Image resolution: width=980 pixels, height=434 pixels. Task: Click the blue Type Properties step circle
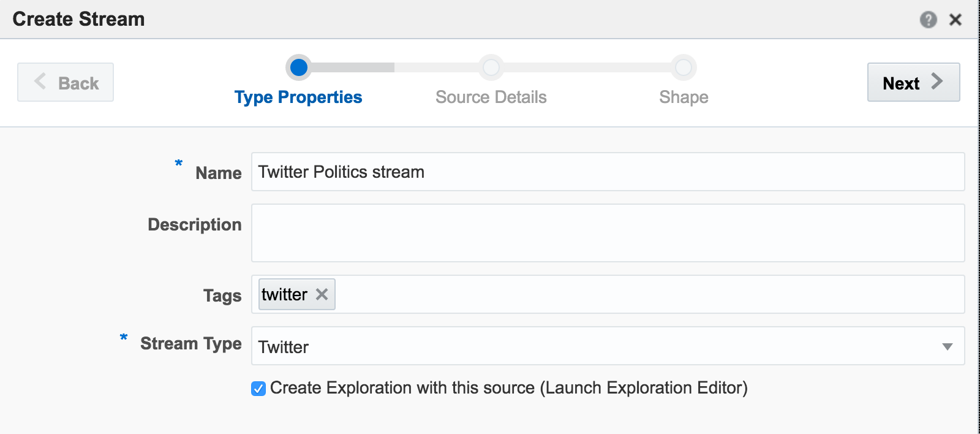pos(299,67)
